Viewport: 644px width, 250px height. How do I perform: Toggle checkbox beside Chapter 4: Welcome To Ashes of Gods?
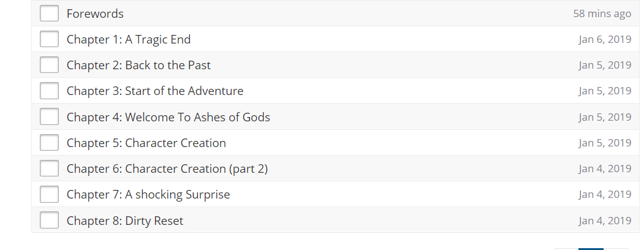click(x=49, y=117)
